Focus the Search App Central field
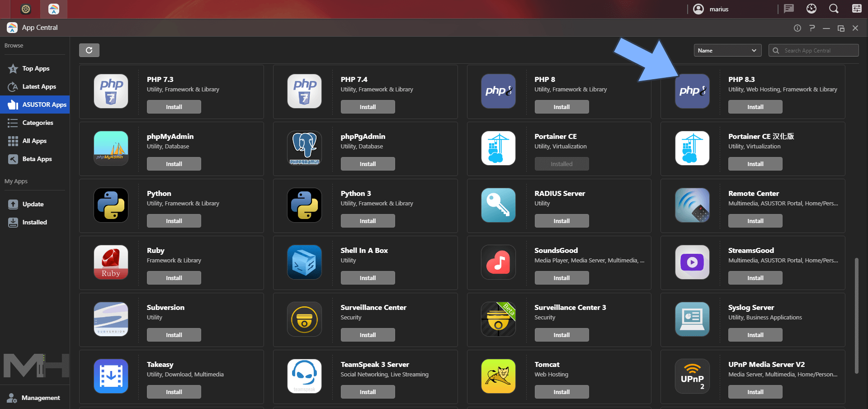This screenshot has width=868, height=409. point(813,50)
